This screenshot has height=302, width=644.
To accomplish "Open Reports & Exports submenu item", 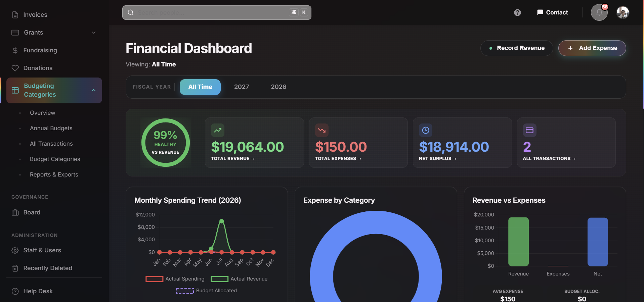I will tap(54, 174).
